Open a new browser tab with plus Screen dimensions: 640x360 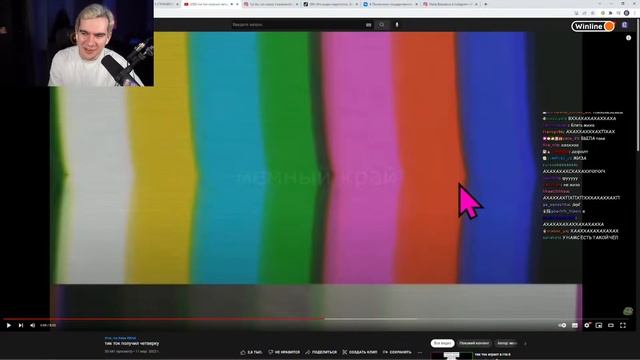click(485, 4)
